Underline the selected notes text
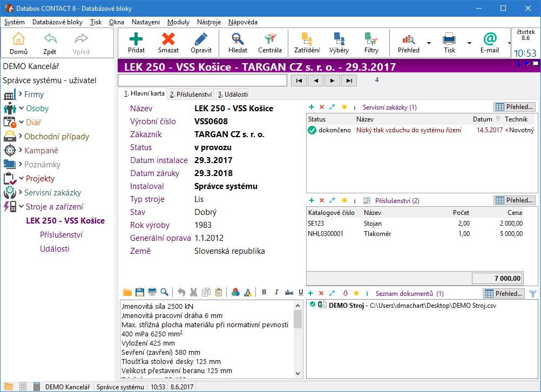The height and width of the screenshot is (392, 541). pyautogui.click(x=301, y=292)
